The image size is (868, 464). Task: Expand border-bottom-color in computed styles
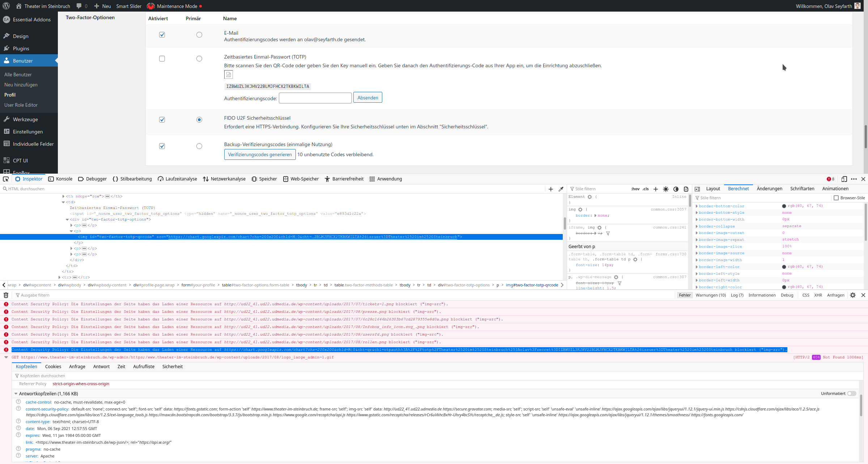697,206
